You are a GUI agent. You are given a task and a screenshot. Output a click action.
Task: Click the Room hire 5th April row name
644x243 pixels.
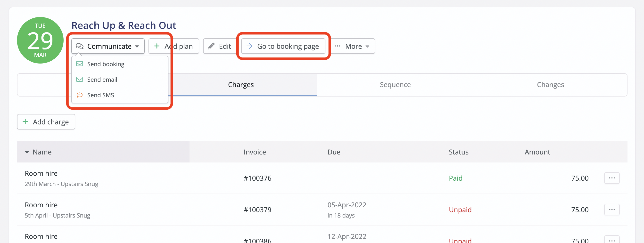click(41, 205)
